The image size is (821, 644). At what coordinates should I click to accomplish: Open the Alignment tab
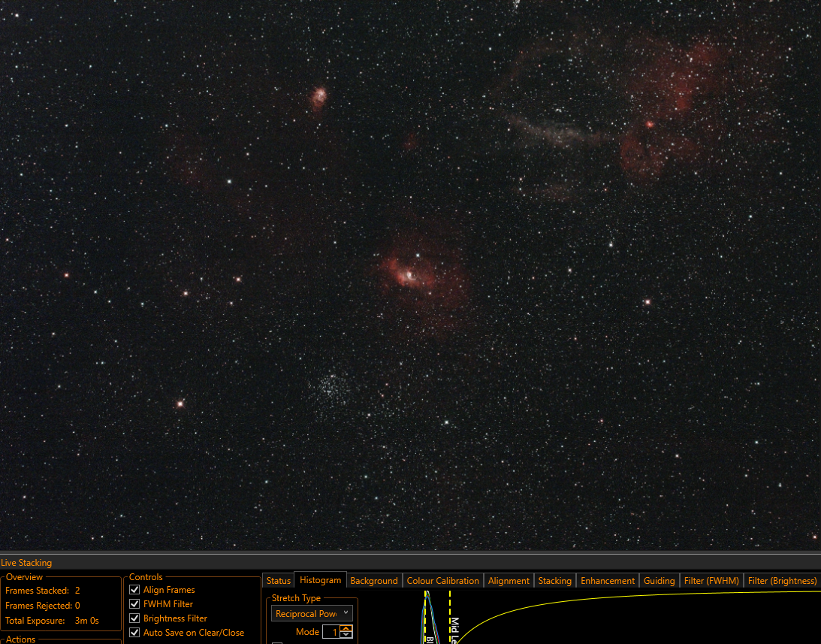tap(509, 581)
